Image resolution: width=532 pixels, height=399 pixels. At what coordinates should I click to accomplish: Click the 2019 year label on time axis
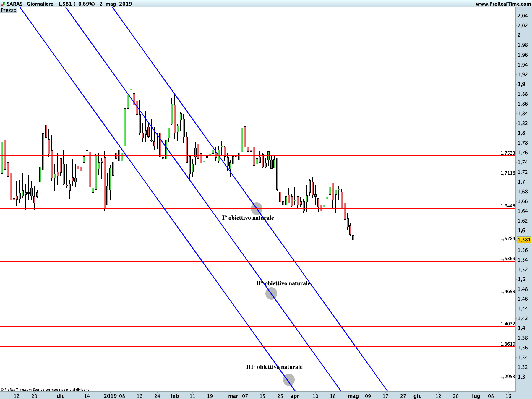click(110, 396)
